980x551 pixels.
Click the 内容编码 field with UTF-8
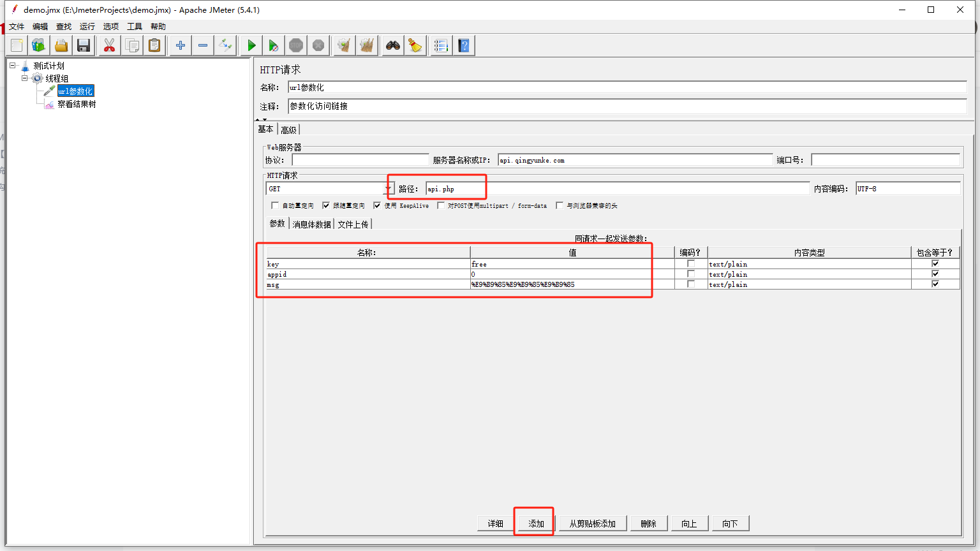[908, 189]
